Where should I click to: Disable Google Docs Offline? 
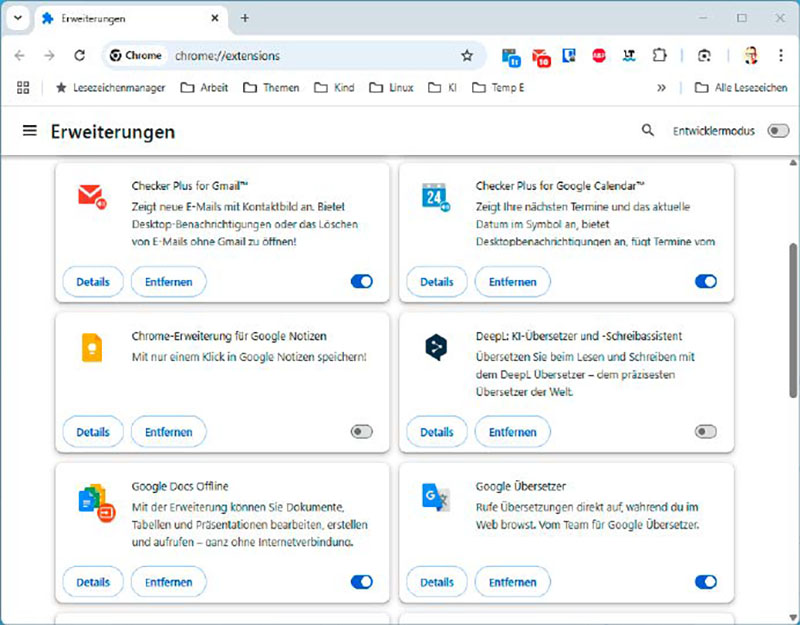pyautogui.click(x=362, y=582)
